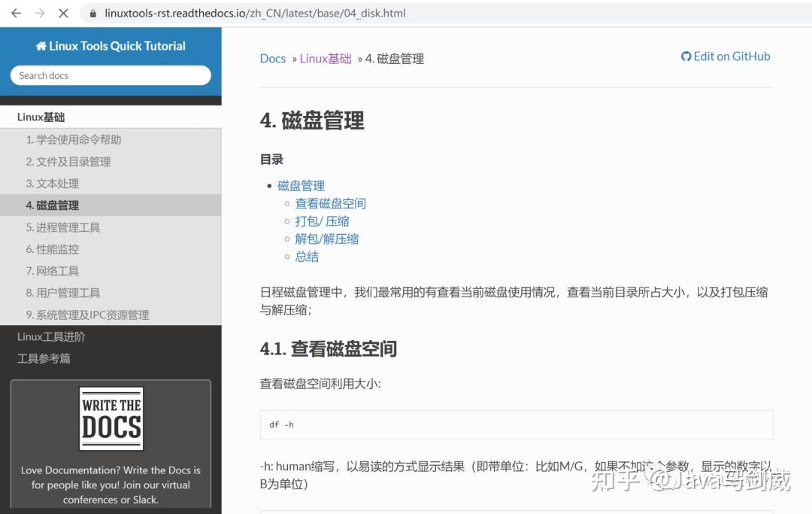Expand the 工具参考篇 sidebar section
This screenshot has width=812, height=514.
click(111, 358)
